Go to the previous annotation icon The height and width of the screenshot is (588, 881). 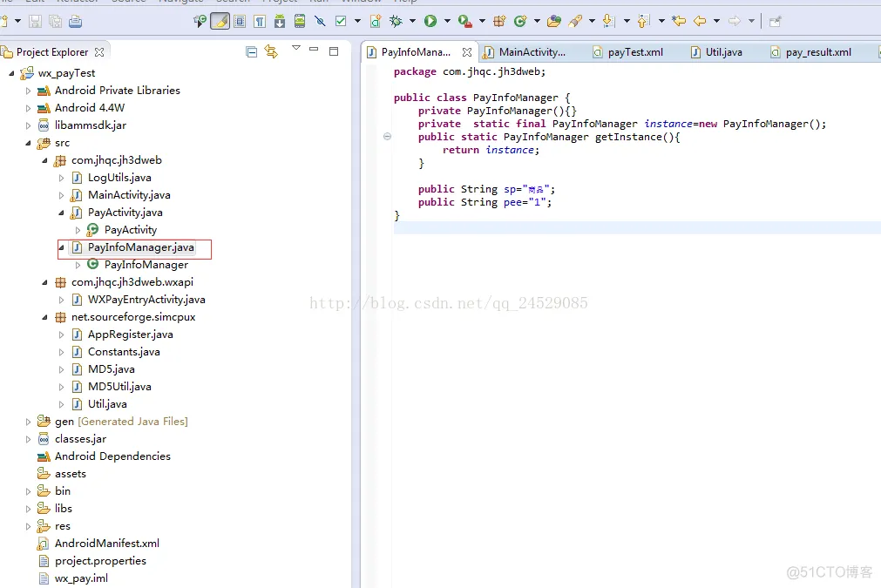point(644,21)
